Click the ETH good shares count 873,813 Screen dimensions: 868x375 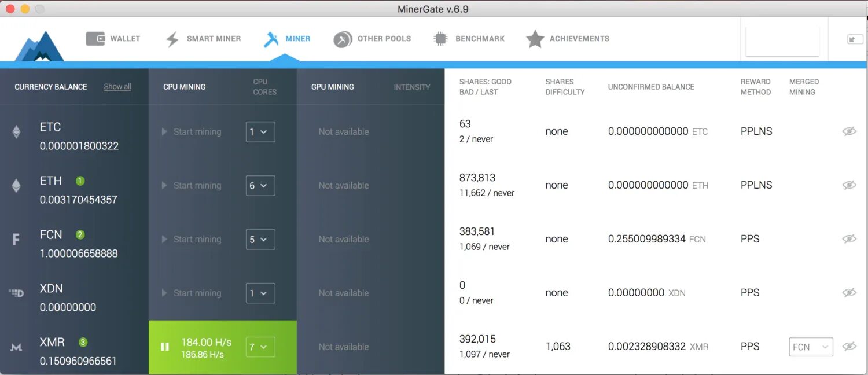pyautogui.click(x=477, y=178)
